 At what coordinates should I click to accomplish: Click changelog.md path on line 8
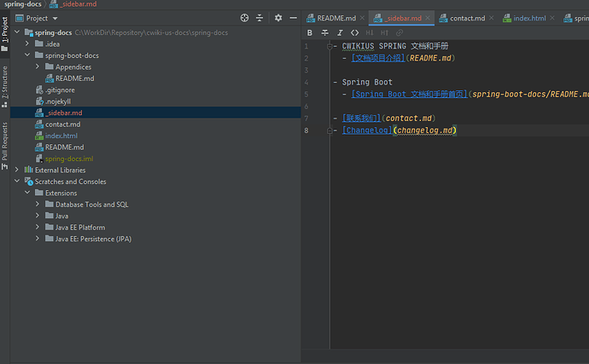pos(425,130)
